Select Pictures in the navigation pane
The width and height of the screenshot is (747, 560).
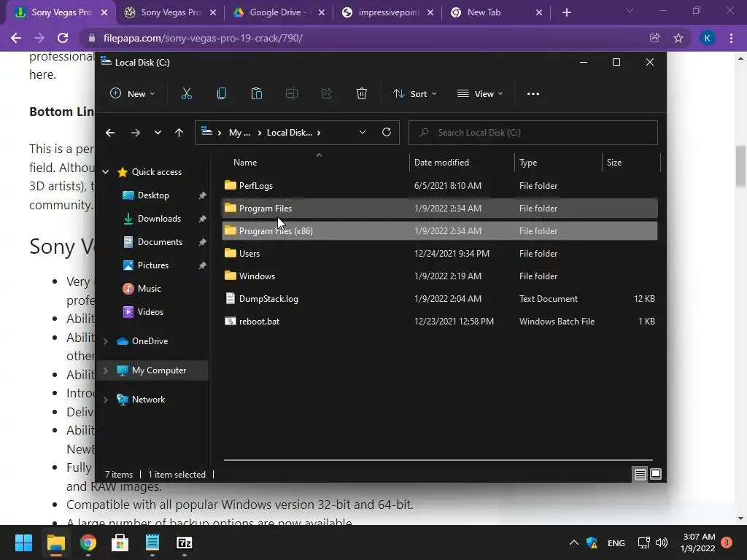click(153, 265)
